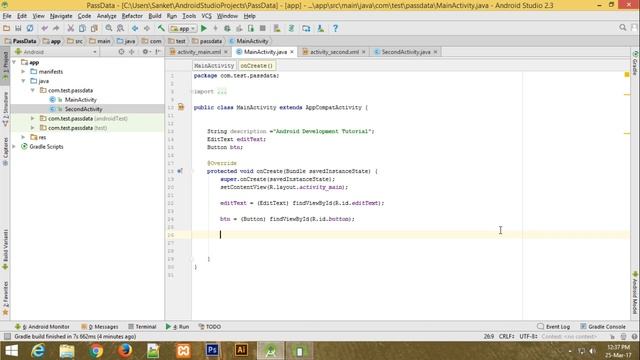The height and width of the screenshot is (360, 640).
Task: Open the File menu
Action: click(7, 16)
